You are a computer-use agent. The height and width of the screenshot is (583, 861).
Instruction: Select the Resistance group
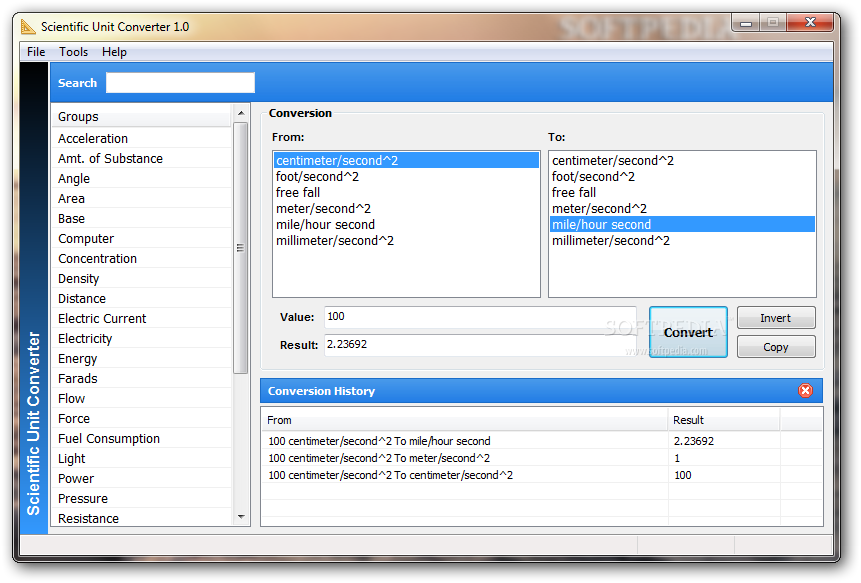coord(142,518)
